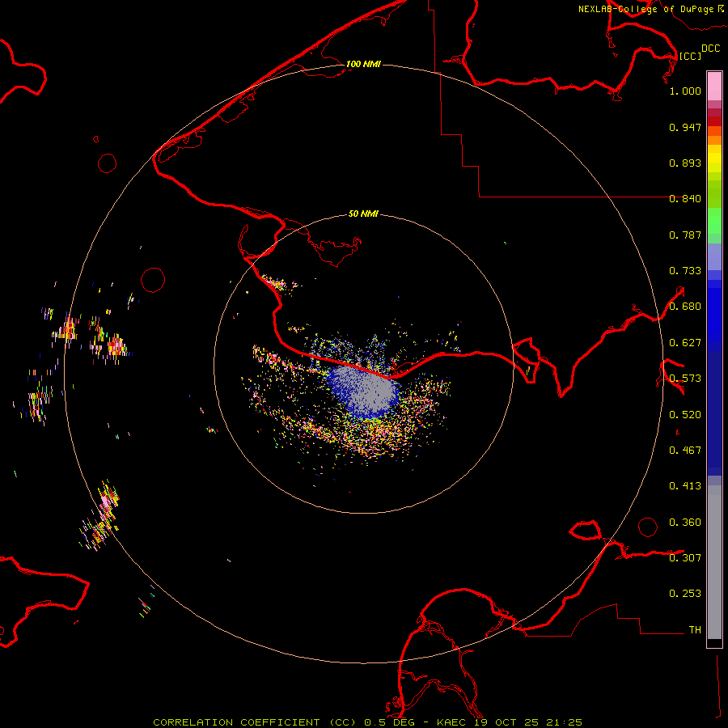Select the 100 NMI range ring label

point(363,64)
